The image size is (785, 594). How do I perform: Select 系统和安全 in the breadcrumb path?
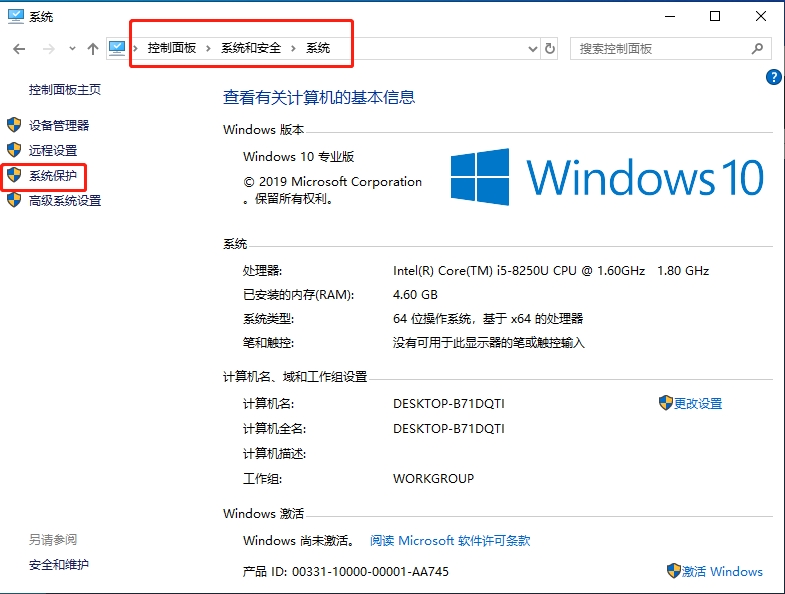click(251, 48)
